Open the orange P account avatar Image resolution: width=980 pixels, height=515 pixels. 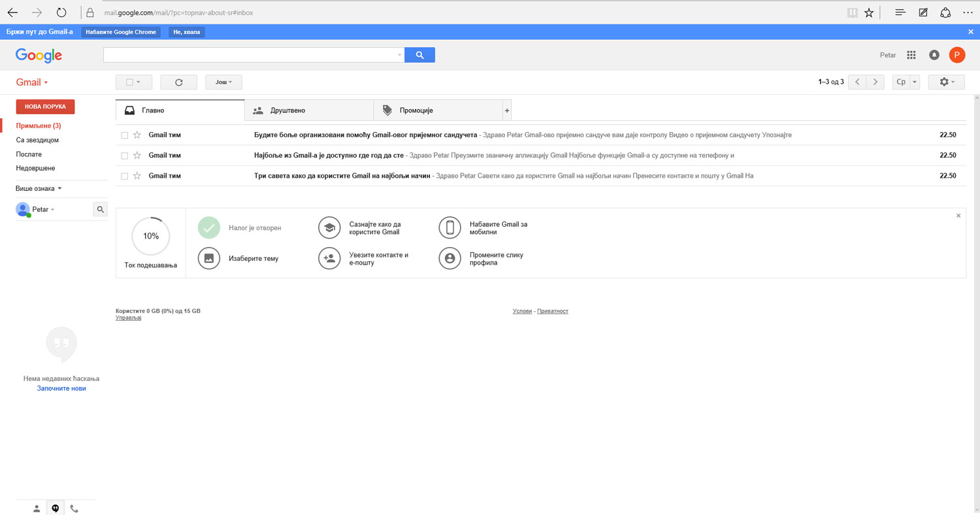click(956, 55)
